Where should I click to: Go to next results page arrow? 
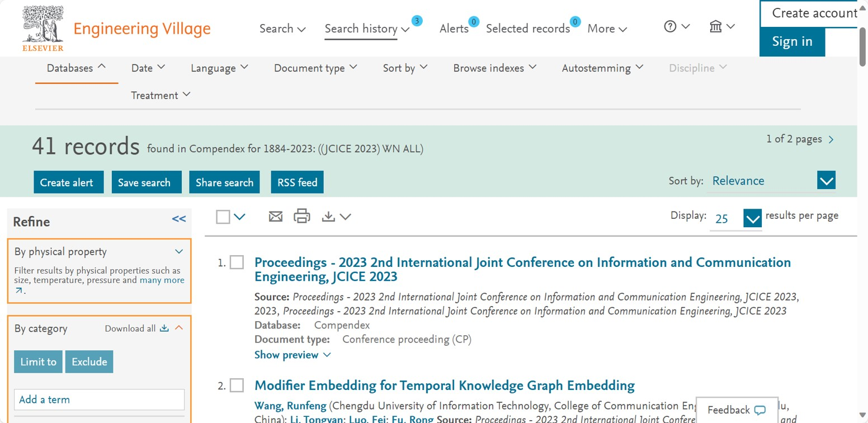[x=831, y=140]
